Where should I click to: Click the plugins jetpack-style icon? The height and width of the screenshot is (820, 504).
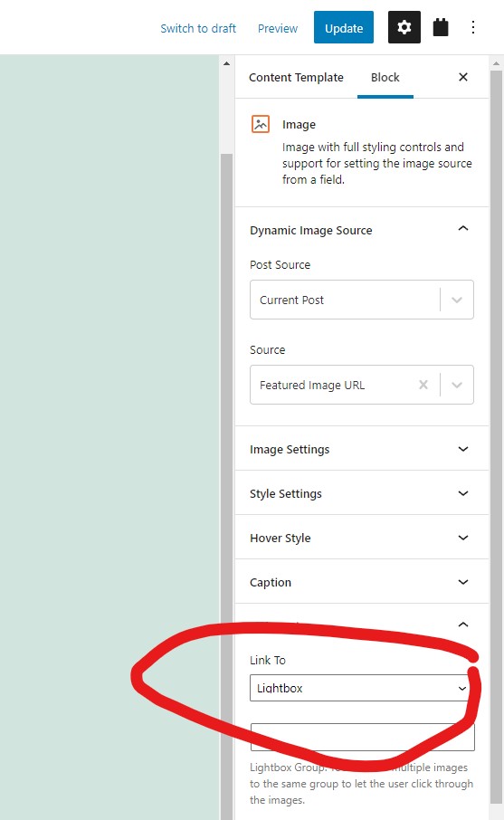[441, 27]
